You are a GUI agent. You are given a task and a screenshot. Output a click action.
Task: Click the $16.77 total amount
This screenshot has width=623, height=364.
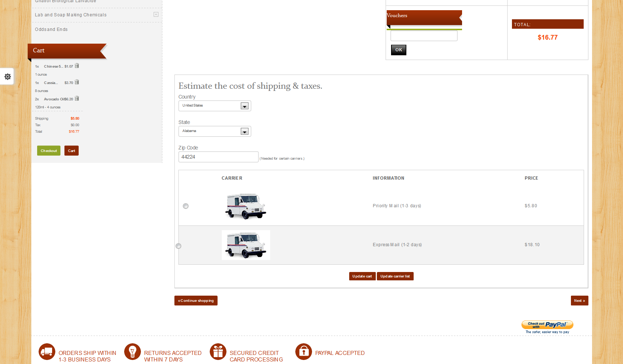coord(548,37)
